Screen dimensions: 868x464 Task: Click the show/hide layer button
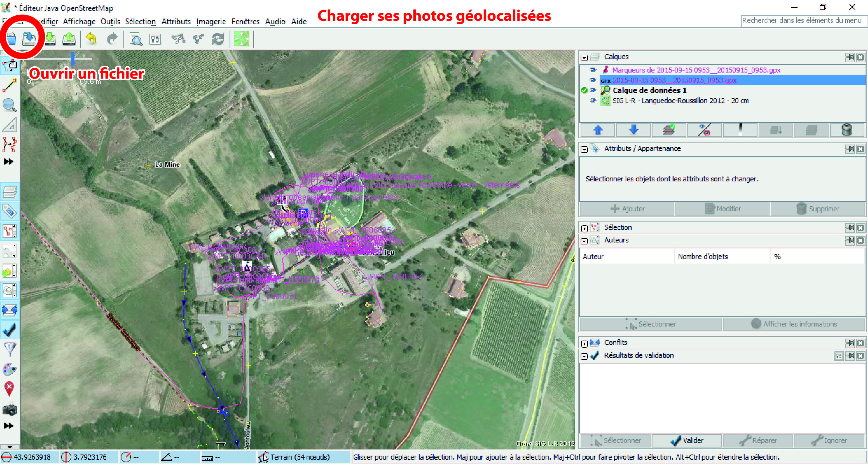(x=705, y=130)
